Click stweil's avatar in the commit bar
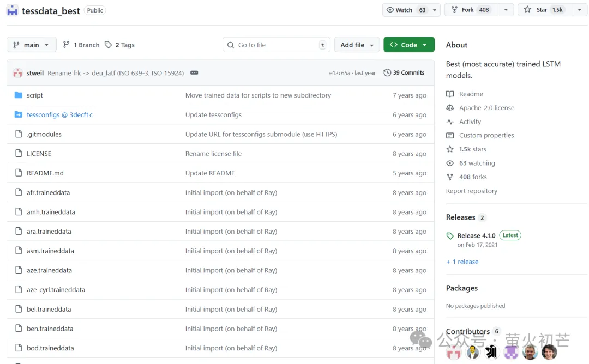The height and width of the screenshot is (364, 589). [x=17, y=73]
